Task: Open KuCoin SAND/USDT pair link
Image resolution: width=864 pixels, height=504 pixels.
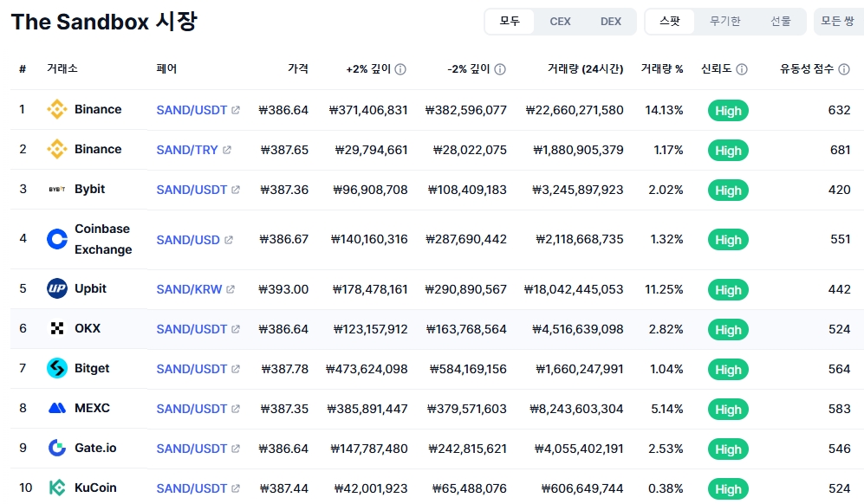Action: click(x=192, y=488)
